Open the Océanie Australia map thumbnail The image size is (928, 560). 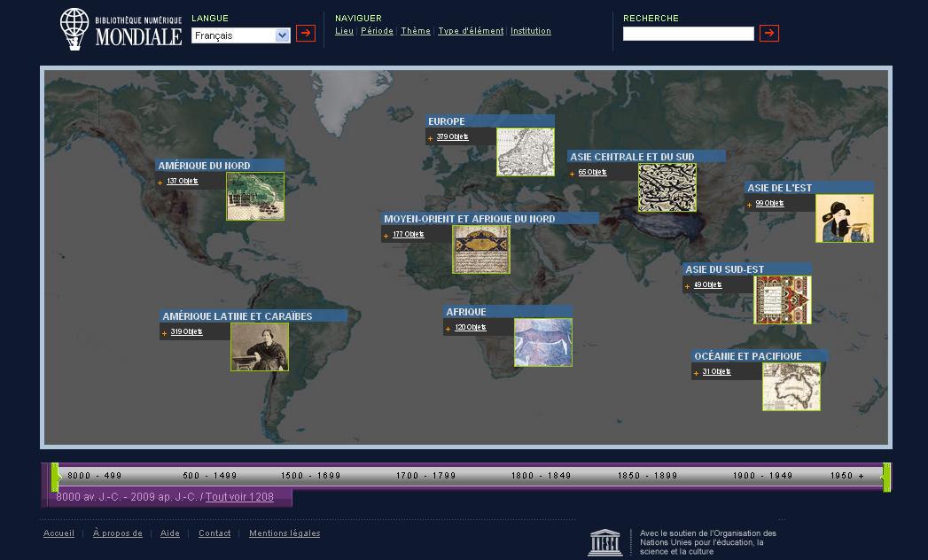[x=792, y=387]
